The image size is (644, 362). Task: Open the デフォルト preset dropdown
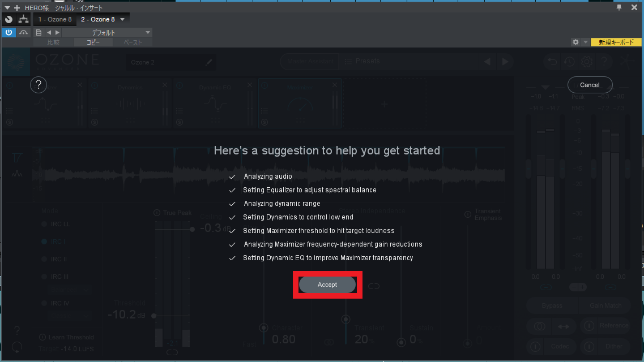107,32
